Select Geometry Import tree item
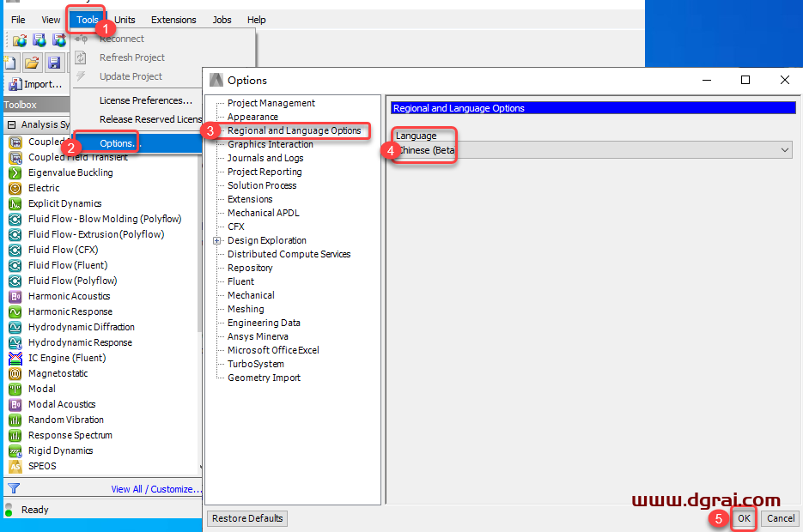Viewport: 803px width, 532px height. [265, 378]
